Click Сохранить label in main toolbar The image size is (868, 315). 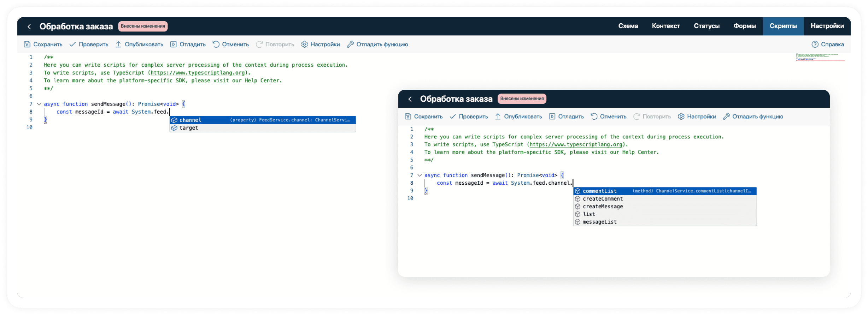coord(48,44)
